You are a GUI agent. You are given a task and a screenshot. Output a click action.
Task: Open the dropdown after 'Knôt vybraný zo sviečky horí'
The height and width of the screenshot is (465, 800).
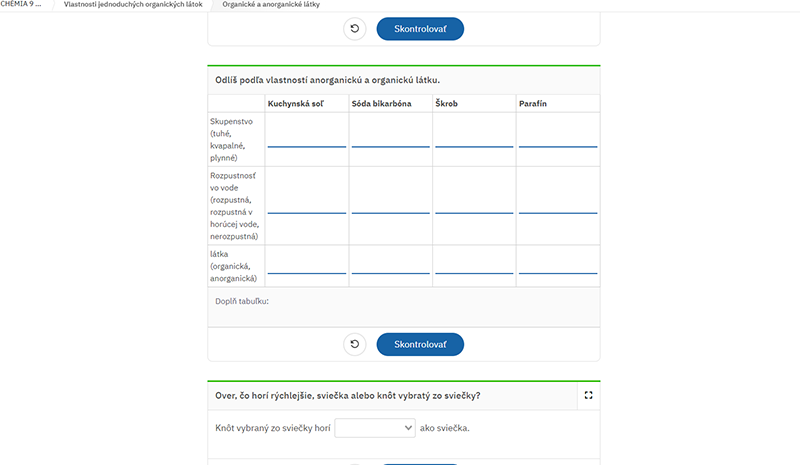coord(374,428)
